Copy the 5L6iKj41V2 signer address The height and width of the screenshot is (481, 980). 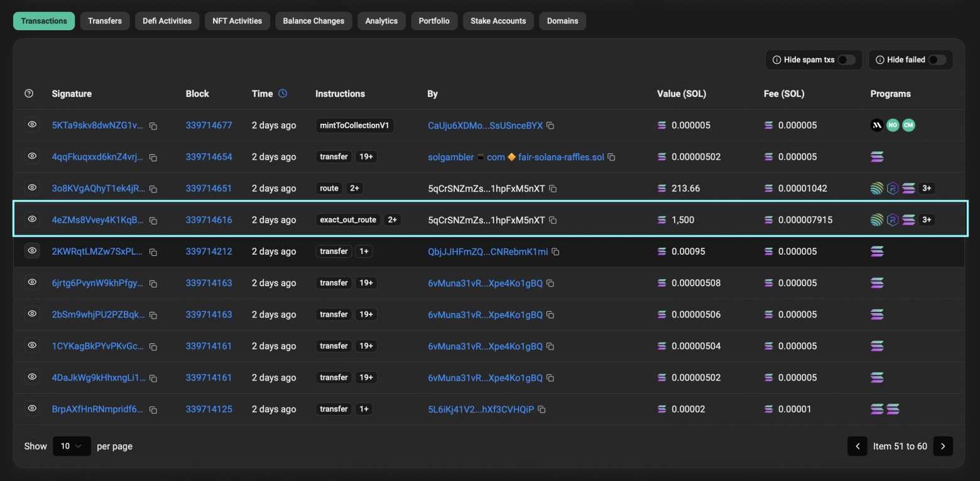pos(542,409)
